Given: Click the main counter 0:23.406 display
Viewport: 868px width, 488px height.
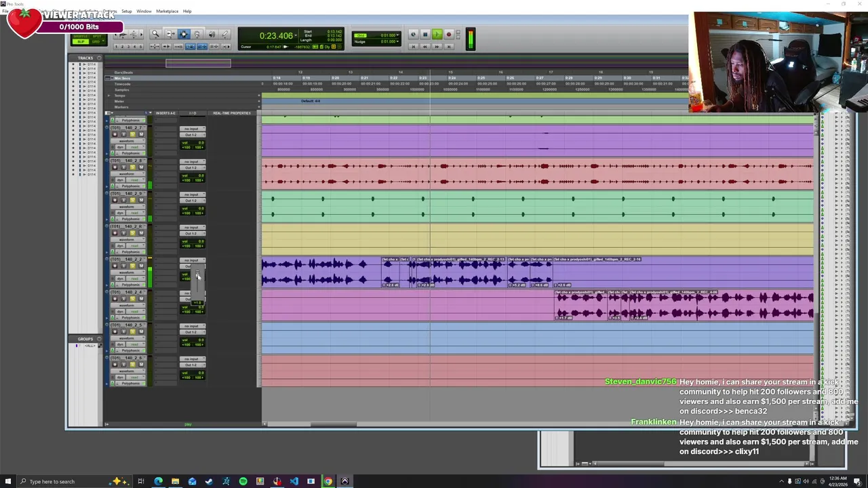Looking at the screenshot, I should tap(276, 36).
